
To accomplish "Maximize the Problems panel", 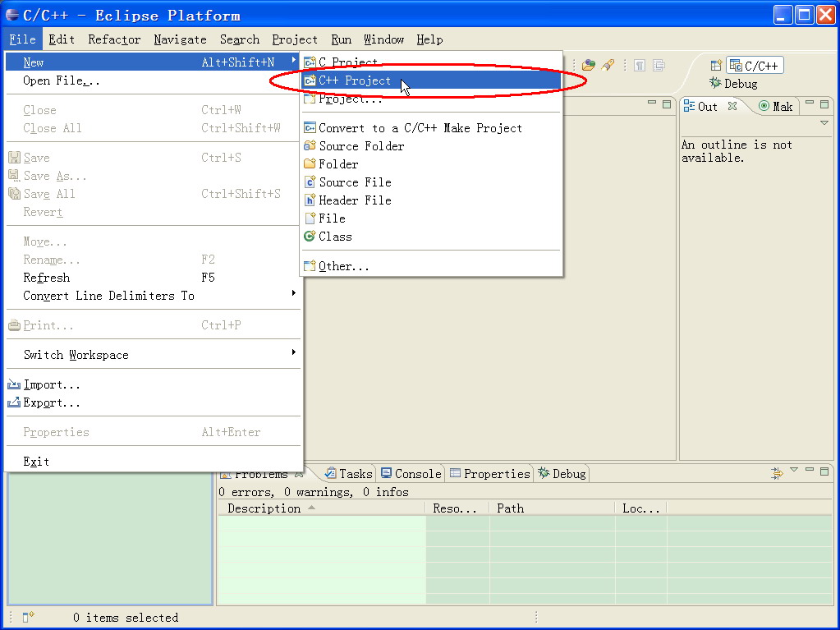I will coord(824,471).
